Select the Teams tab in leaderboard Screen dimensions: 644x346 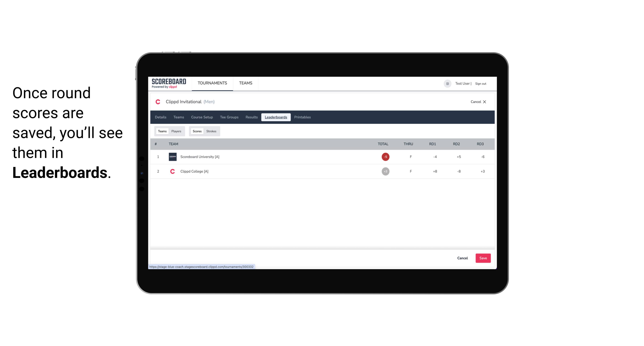[162, 131]
